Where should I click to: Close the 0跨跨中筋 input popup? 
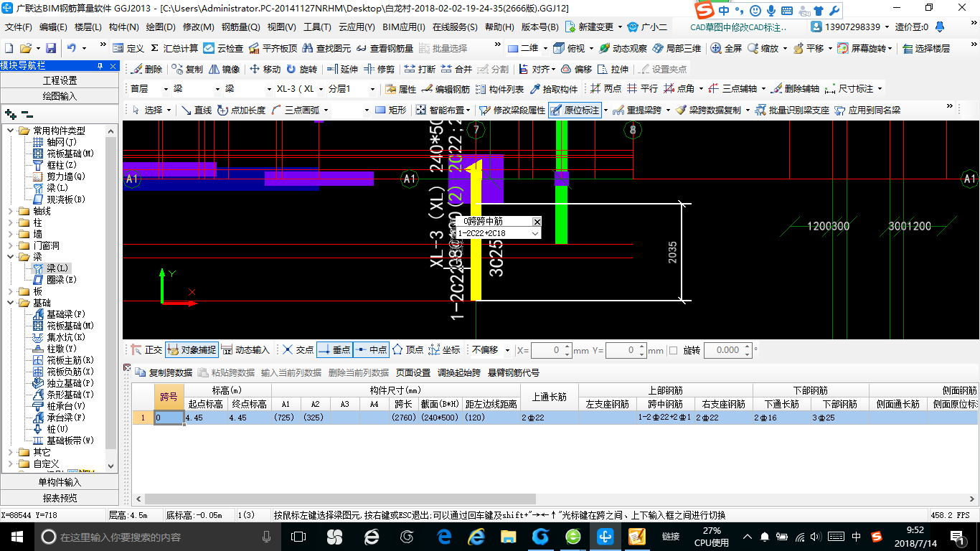pyautogui.click(x=537, y=222)
